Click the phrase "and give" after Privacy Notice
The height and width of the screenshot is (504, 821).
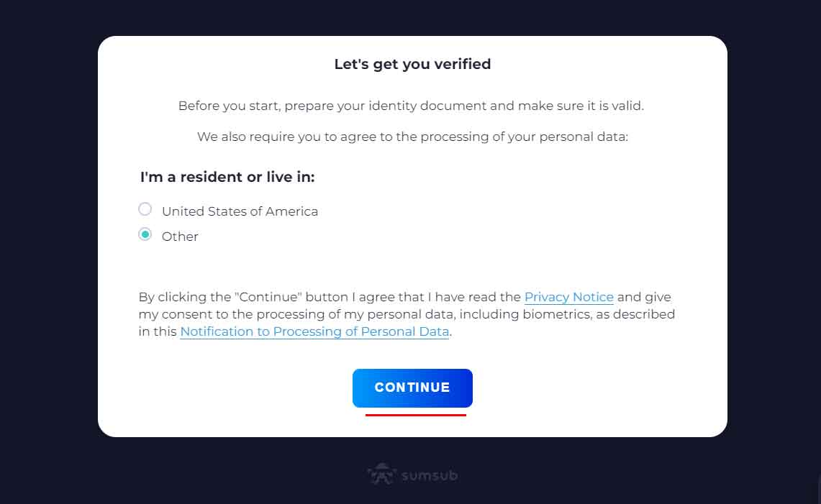click(644, 297)
